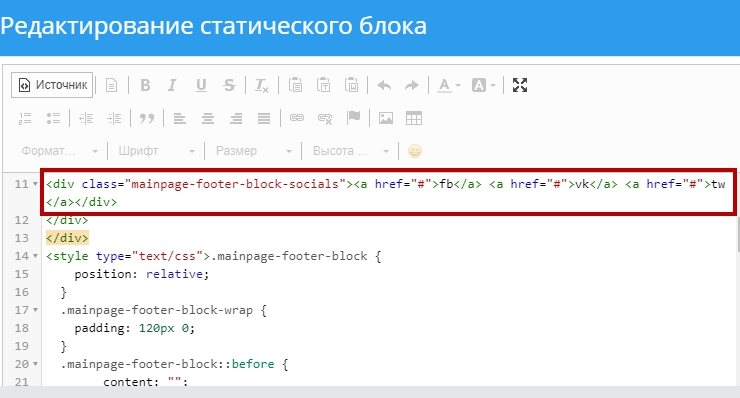Click the Increase indent icon
The width and height of the screenshot is (740, 398).
click(x=114, y=119)
